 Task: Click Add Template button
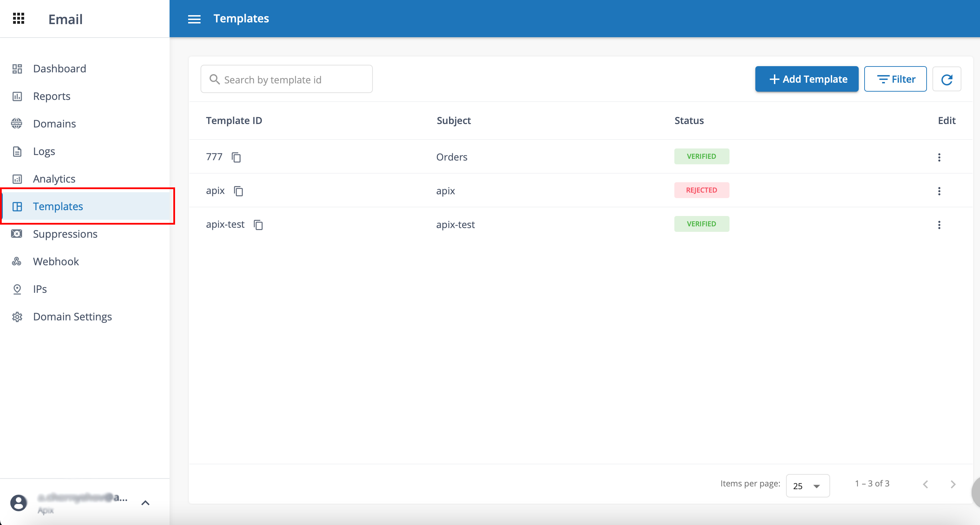(808, 79)
